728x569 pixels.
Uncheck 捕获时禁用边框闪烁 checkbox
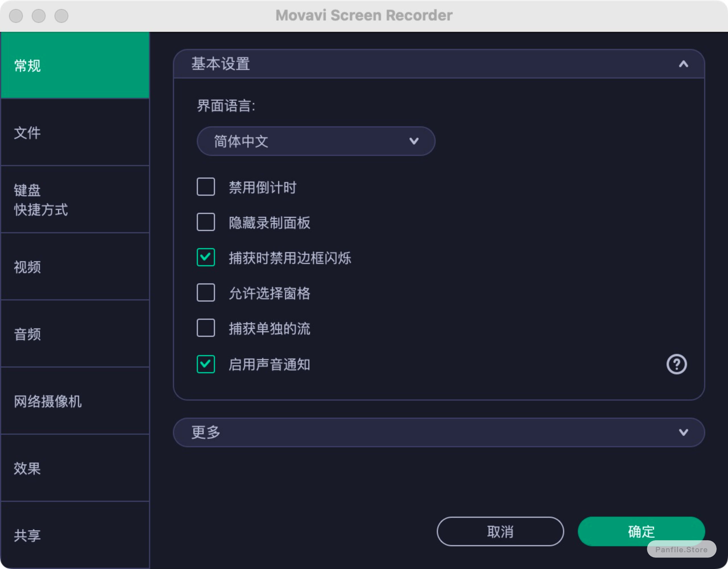(x=206, y=257)
